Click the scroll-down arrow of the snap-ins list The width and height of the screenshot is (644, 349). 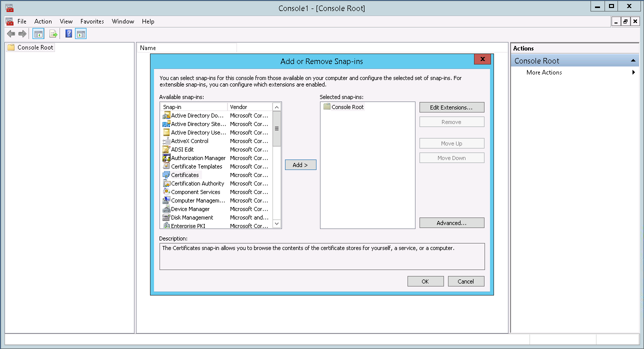(276, 223)
